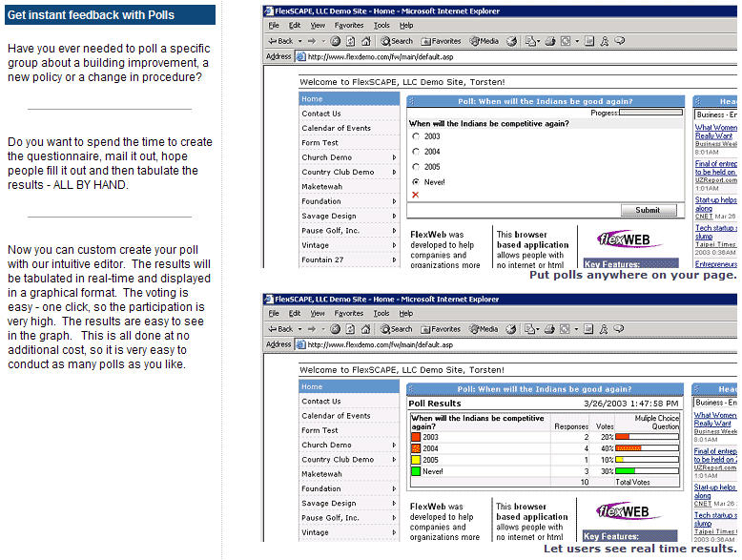Select the Never! poll radio button
Screen dimensions: 742x560
416,182
